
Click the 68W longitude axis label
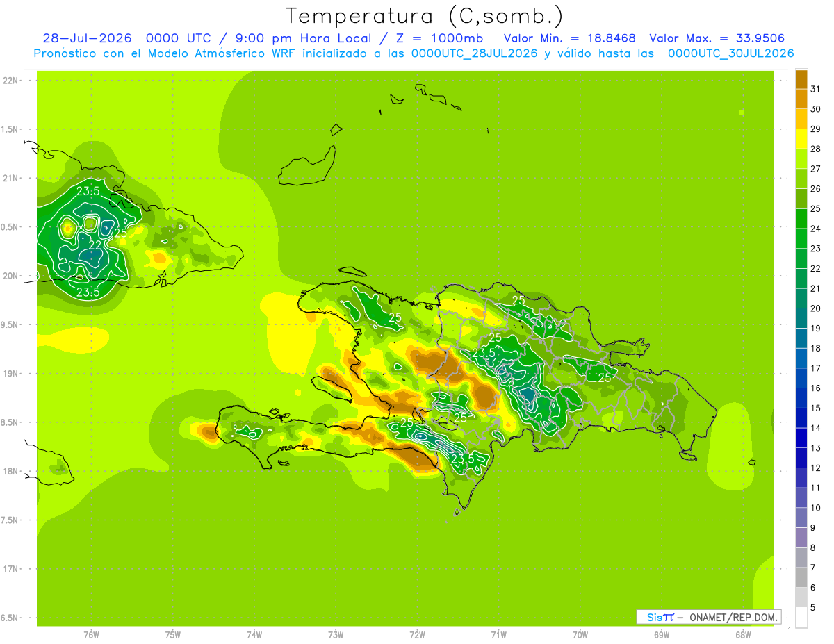pyautogui.click(x=743, y=634)
